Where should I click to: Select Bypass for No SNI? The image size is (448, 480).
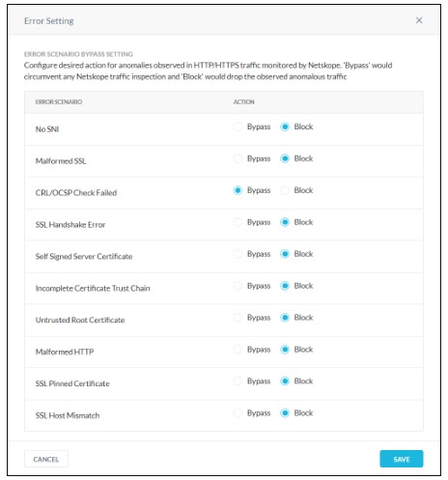(238, 127)
